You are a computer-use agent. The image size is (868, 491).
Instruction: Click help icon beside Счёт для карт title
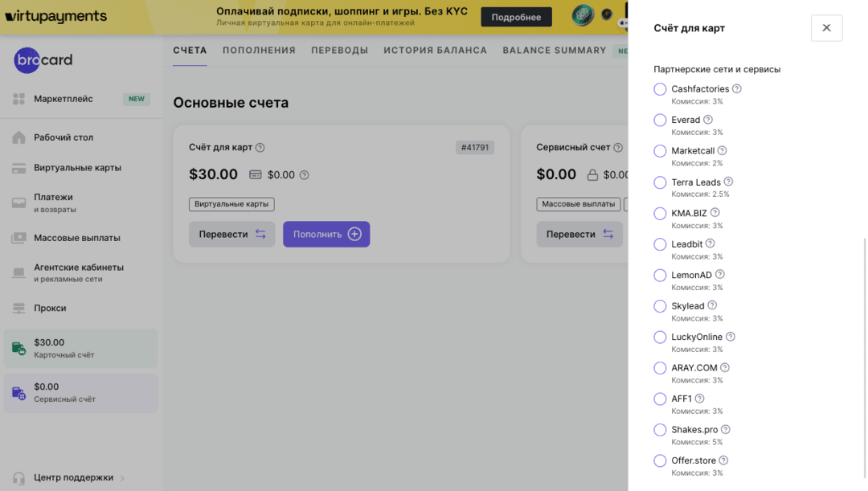click(260, 148)
